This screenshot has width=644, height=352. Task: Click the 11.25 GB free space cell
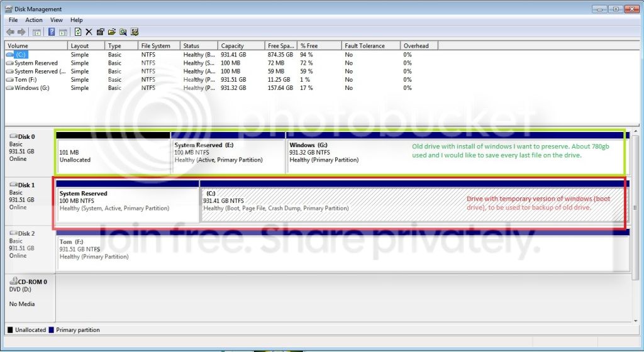pyautogui.click(x=279, y=80)
